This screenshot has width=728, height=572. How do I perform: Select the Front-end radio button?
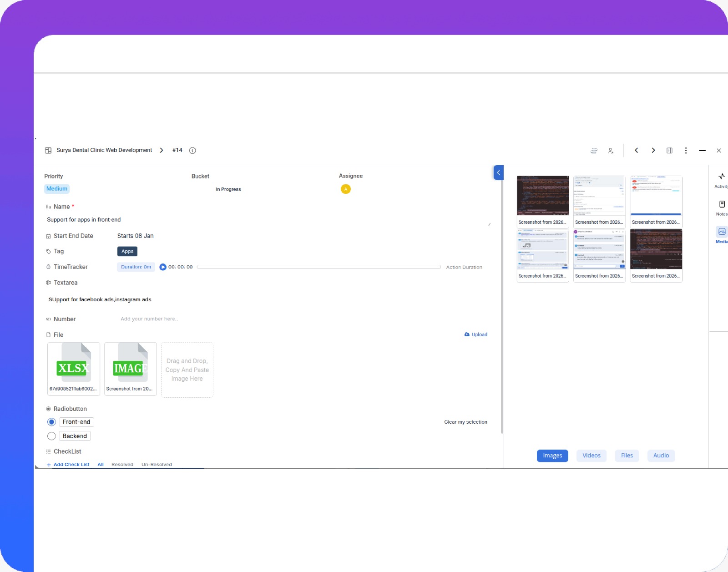[x=52, y=422]
